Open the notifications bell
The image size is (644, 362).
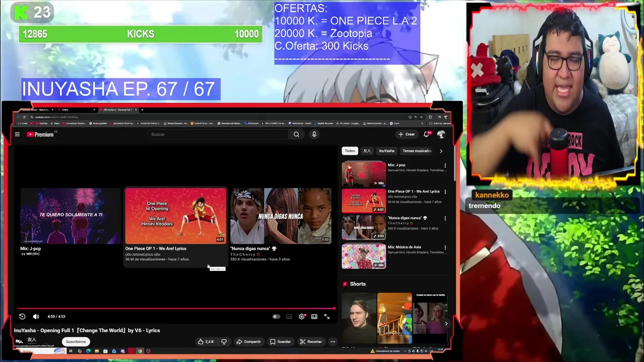[x=427, y=134]
